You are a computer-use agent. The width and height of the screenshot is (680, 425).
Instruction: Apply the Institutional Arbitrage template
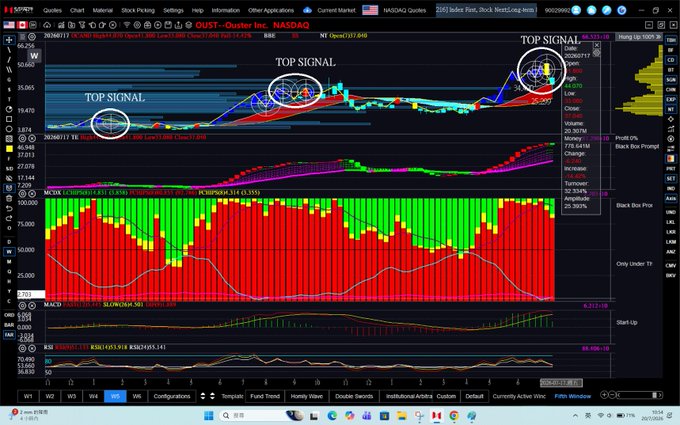tap(409, 396)
